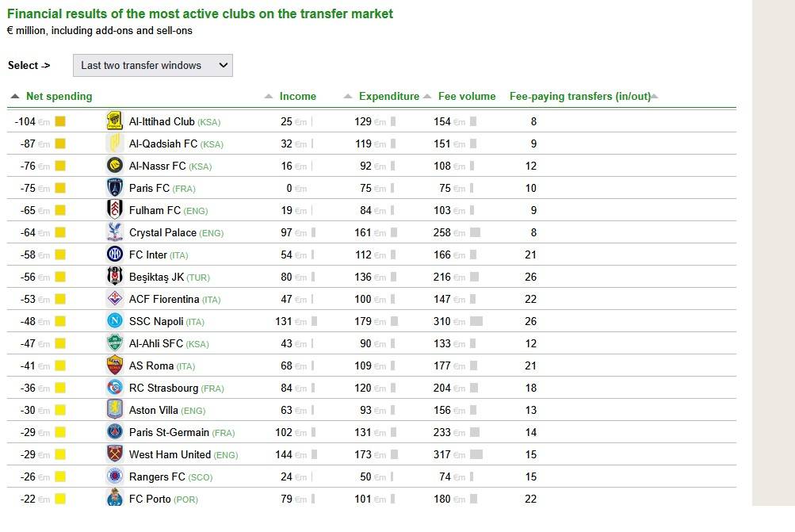795x532 pixels.
Task: Click the FC Porto club logo
Action: point(115,499)
